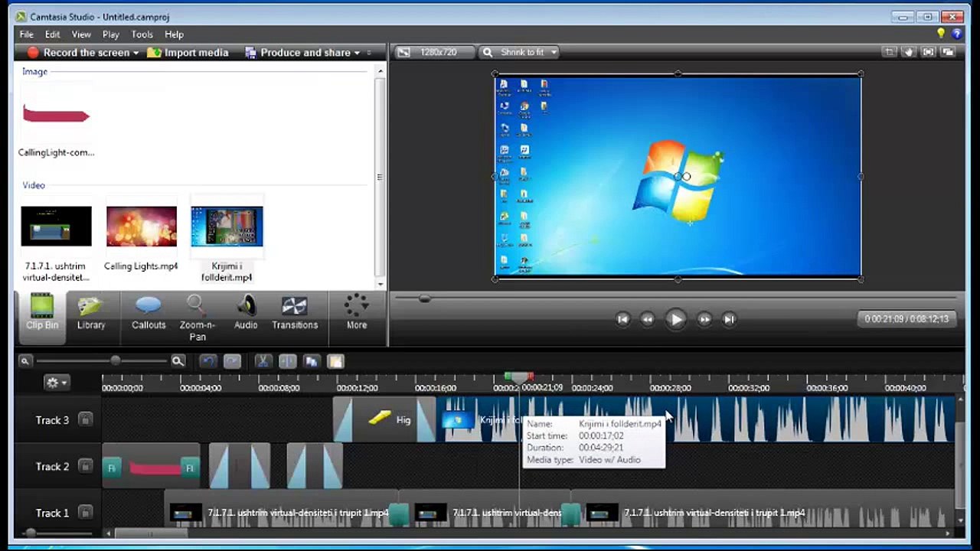The image size is (980, 551).
Task: Click the fast forward button
Action: pyautogui.click(x=704, y=319)
